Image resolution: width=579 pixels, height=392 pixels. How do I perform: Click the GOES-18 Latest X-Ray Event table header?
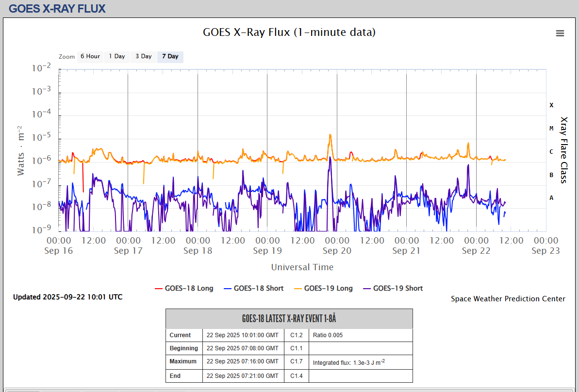(x=289, y=319)
